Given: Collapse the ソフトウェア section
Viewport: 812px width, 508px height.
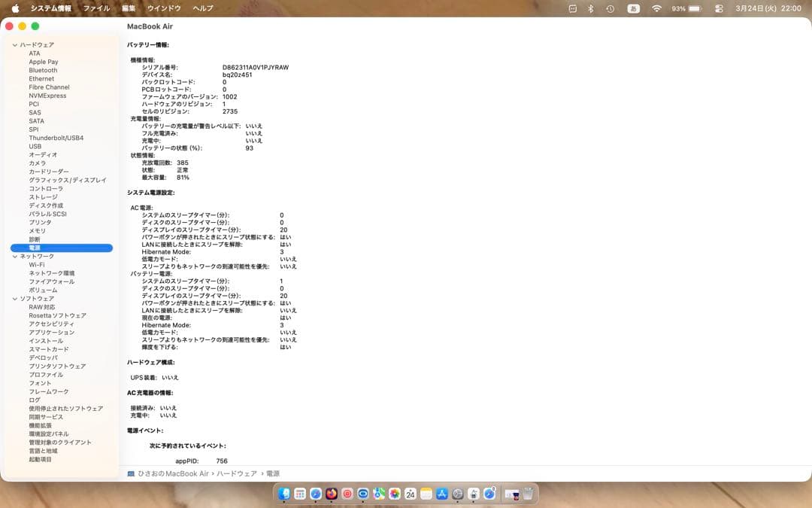Looking at the screenshot, I should [x=15, y=299].
